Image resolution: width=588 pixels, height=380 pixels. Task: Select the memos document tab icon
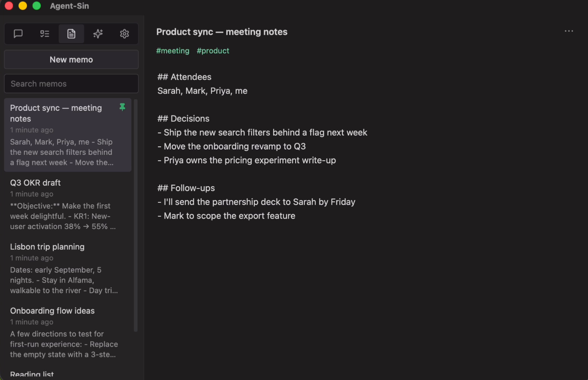point(71,34)
